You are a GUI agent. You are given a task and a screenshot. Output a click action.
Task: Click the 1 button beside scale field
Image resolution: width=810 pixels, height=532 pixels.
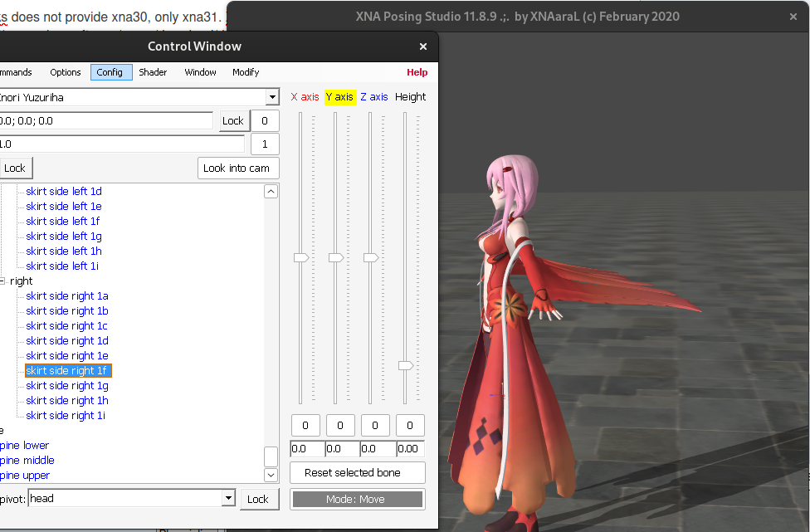[x=265, y=144]
